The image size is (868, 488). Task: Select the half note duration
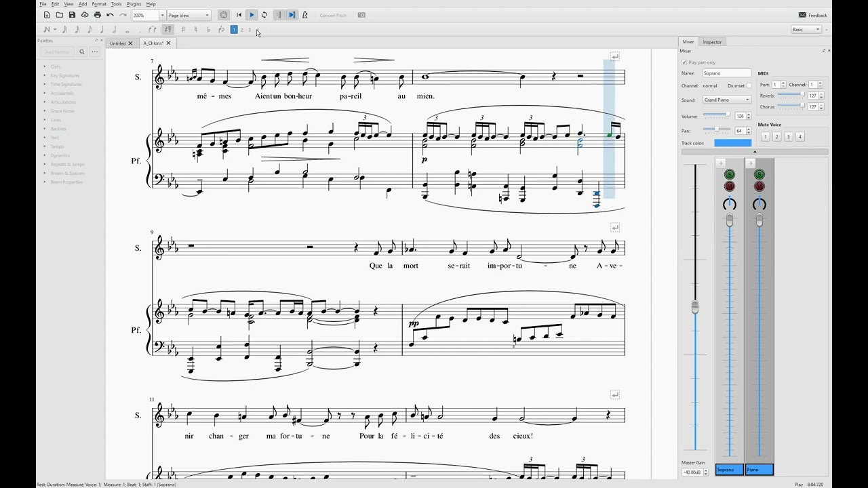click(114, 29)
